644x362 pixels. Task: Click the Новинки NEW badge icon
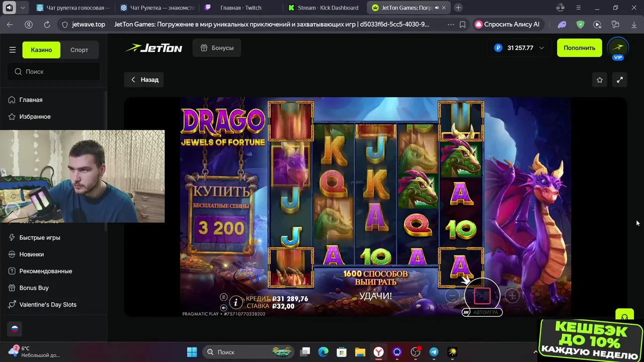click(x=12, y=254)
